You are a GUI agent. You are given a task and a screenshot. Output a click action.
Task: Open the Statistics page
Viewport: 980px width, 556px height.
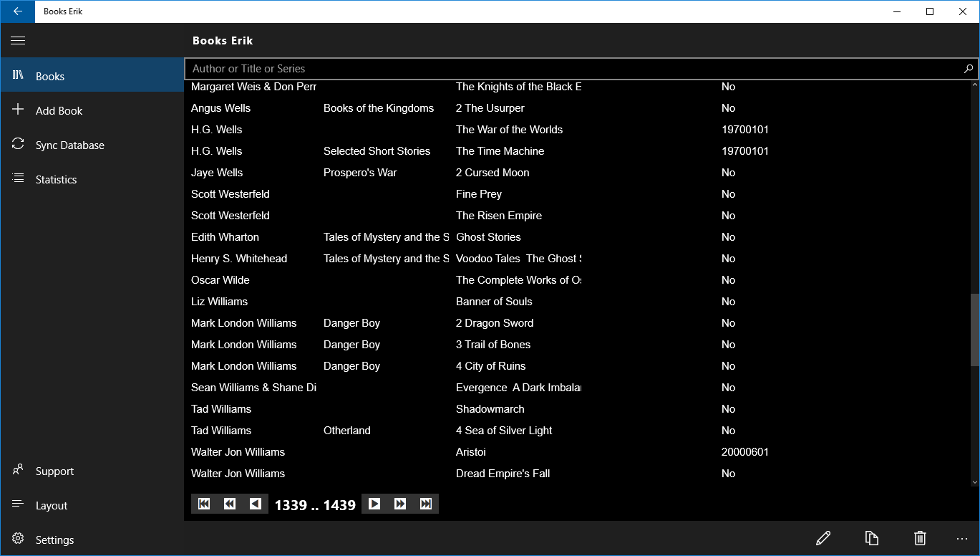tap(92, 178)
